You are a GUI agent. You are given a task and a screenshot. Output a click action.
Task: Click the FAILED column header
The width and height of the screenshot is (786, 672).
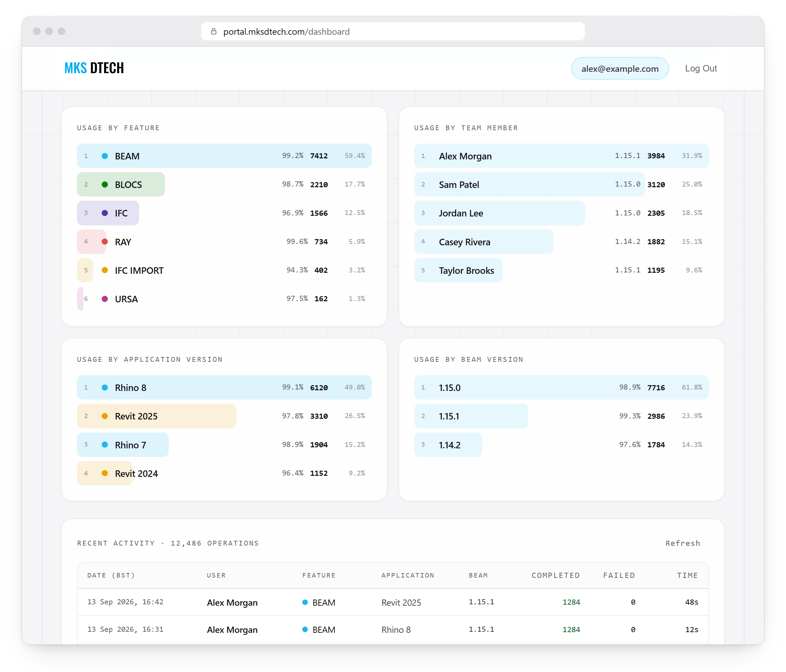pos(619,575)
